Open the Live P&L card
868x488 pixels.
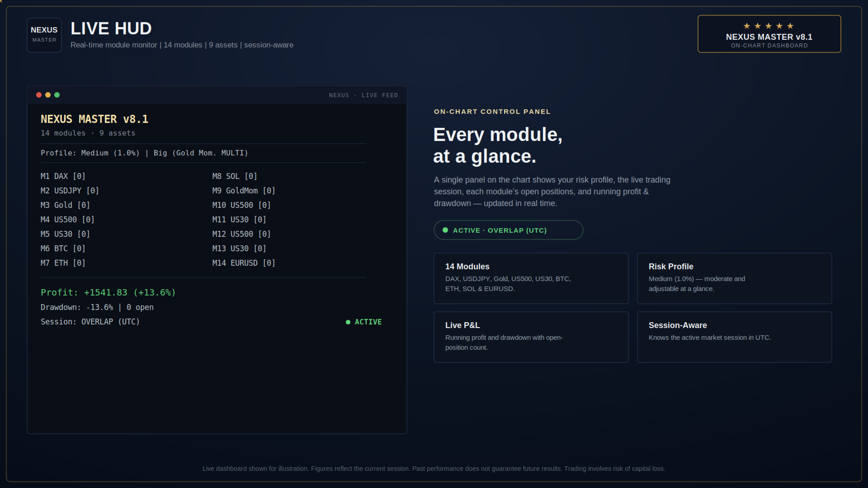click(x=531, y=337)
